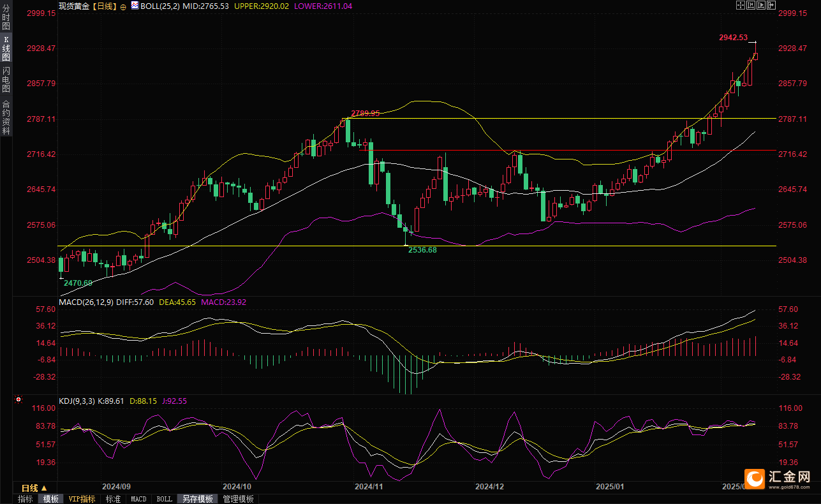This screenshot has height=504, width=821.
Task: Click the MID:2765.53 value
Action: [x=205, y=6]
